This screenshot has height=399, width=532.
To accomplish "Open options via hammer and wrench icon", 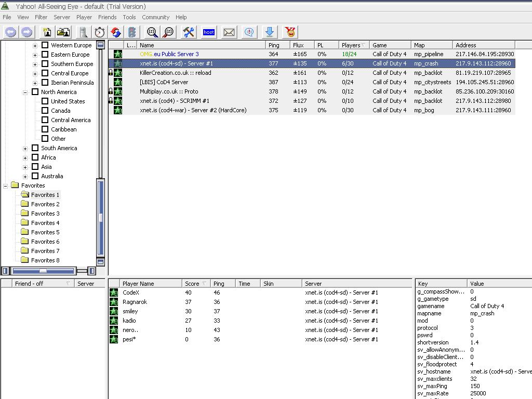I will 189,32.
